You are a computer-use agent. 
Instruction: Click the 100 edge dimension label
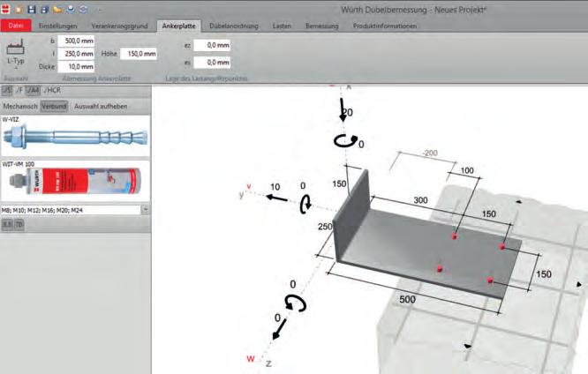pos(467,170)
